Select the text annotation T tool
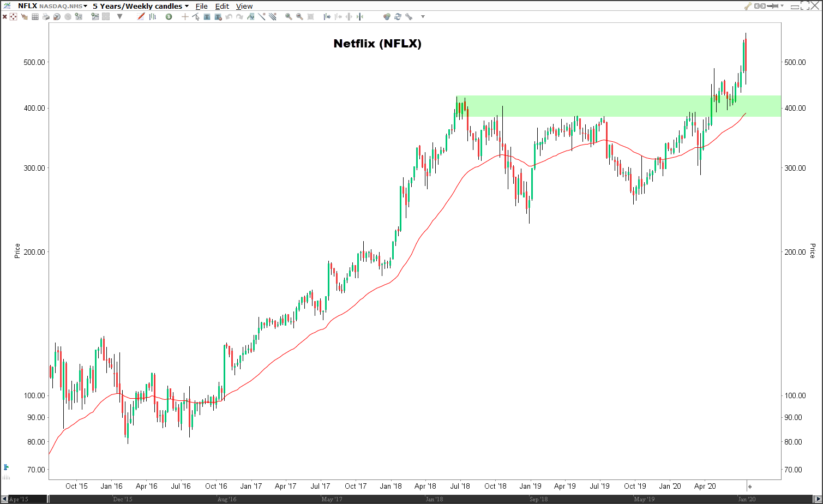 point(207,17)
